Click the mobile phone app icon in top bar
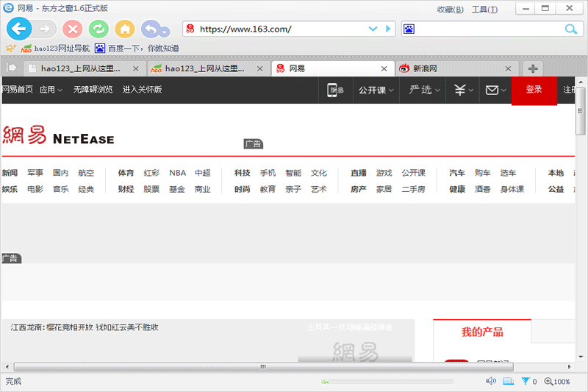Image resolution: width=588 pixels, height=392 pixels. [335, 90]
